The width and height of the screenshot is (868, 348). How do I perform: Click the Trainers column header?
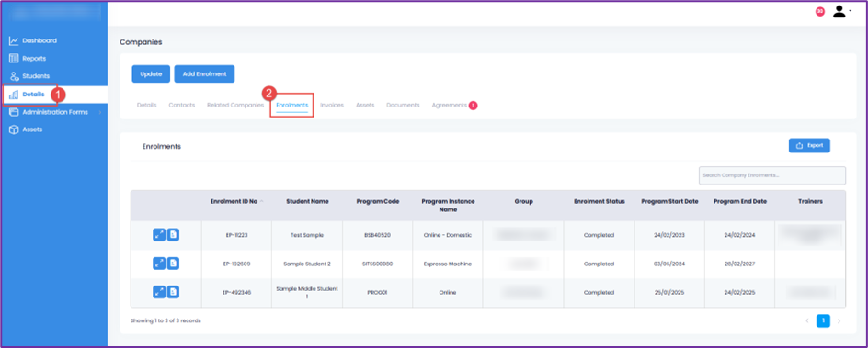click(x=810, y=202)
